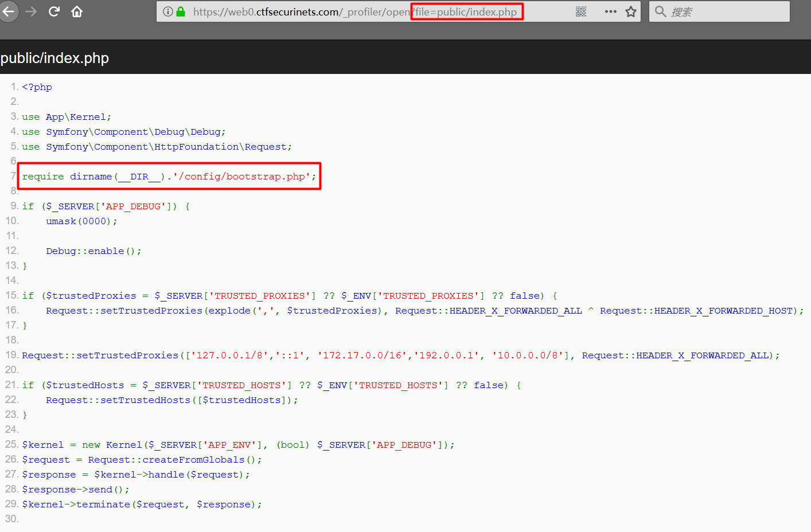Click the public/index.php page heading
Screen dimensions: 811x532
tap(55, 58)
